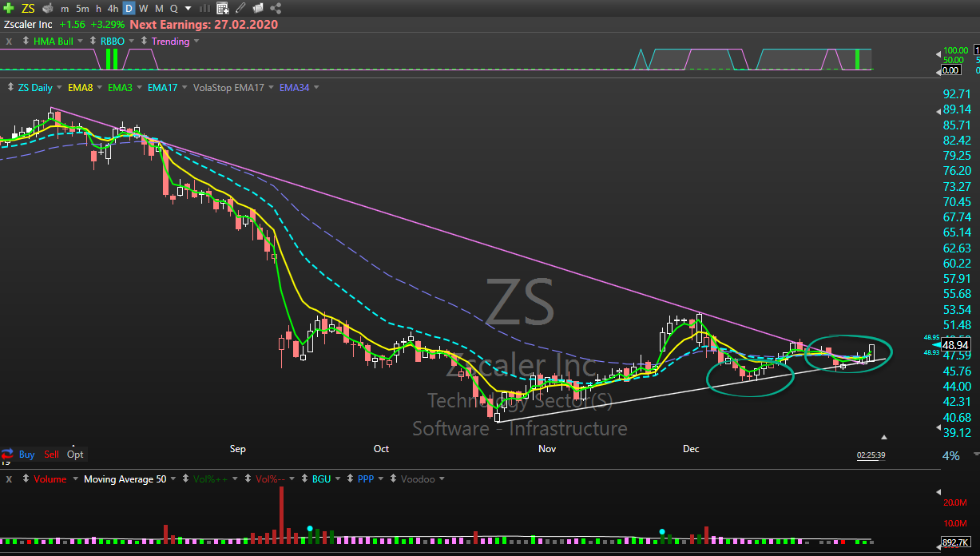This screenshot has height=556, width=980.
Task: Click the bar chart style icon
Action: 204,8
